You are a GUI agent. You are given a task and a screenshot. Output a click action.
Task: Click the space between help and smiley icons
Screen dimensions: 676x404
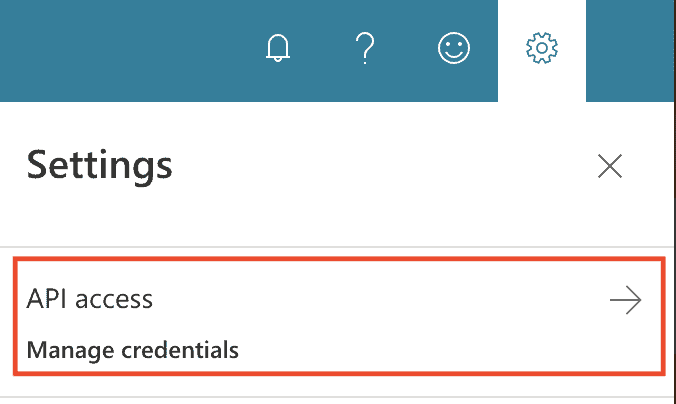click(406, 48)
